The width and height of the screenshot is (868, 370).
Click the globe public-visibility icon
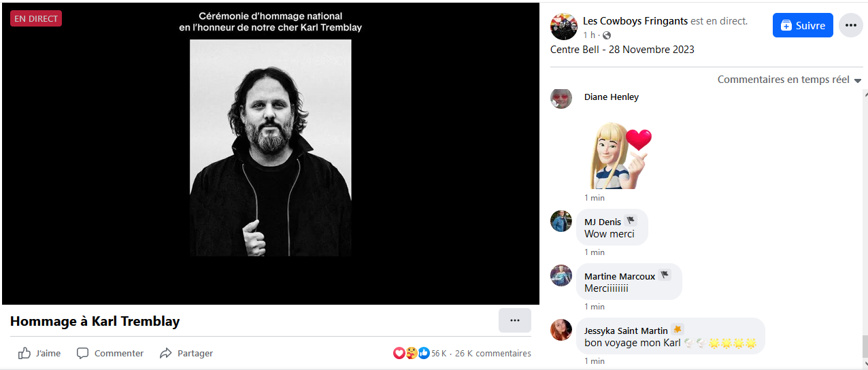coord(607,35)
